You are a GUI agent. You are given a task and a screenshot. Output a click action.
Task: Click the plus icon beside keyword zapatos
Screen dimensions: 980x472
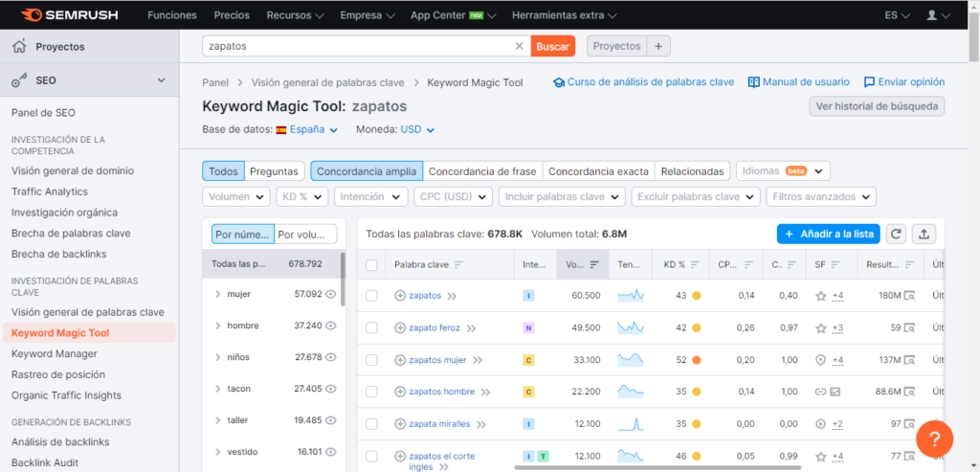[400, 296]
